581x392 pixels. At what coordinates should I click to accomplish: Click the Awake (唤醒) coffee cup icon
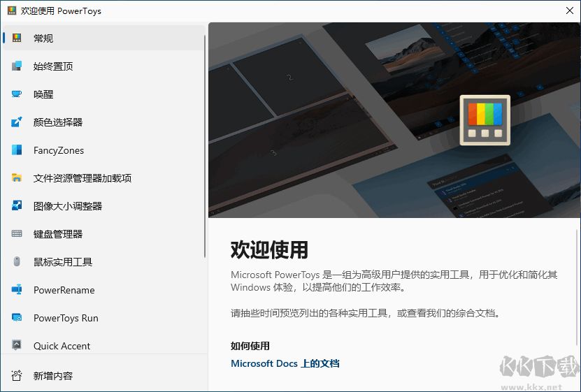[17, 94]
